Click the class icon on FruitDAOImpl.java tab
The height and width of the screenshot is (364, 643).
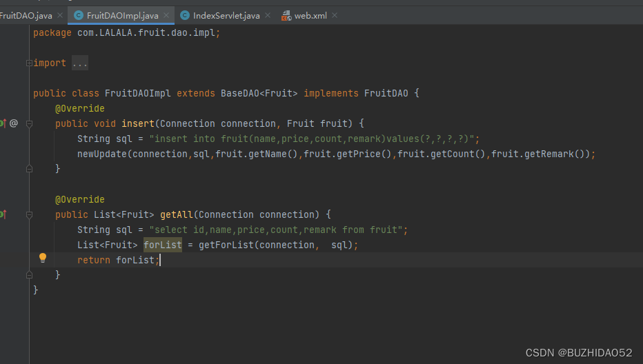click(79, 16)
